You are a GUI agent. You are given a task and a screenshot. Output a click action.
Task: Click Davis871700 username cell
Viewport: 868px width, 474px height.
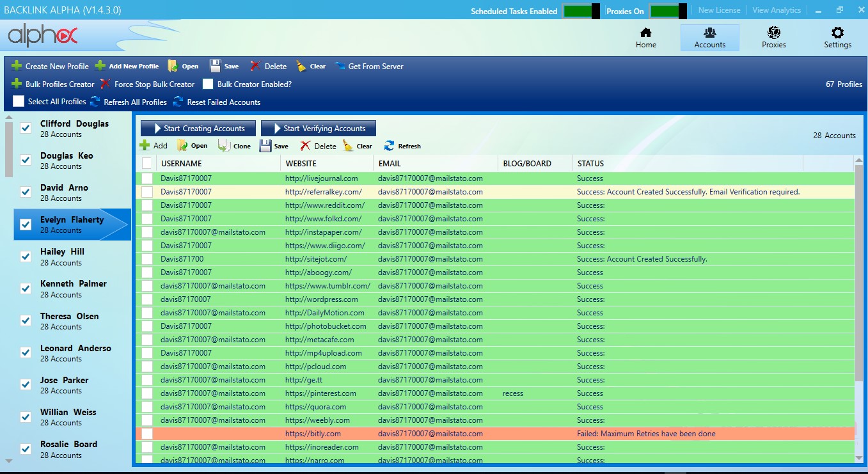point(182,259)
